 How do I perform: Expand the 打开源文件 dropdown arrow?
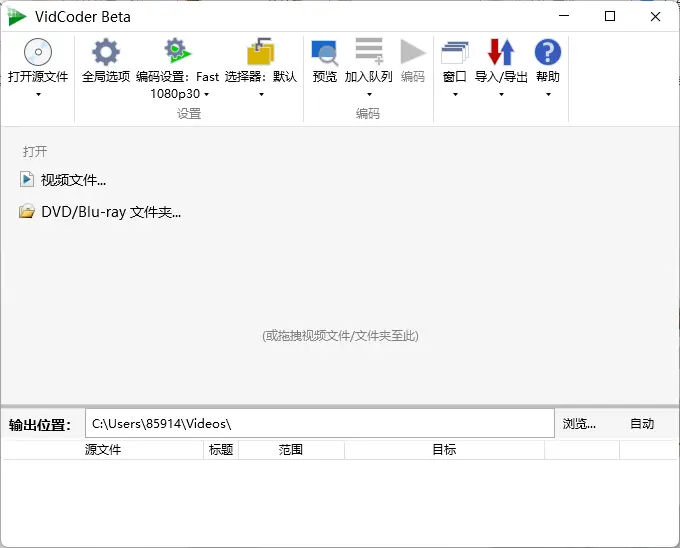(x=38, y=94)
